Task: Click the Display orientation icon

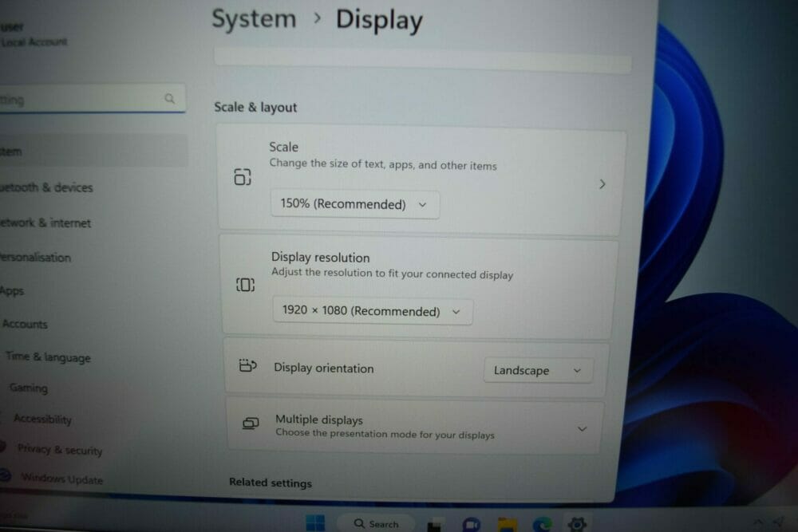Action: (x=248, y=365)
